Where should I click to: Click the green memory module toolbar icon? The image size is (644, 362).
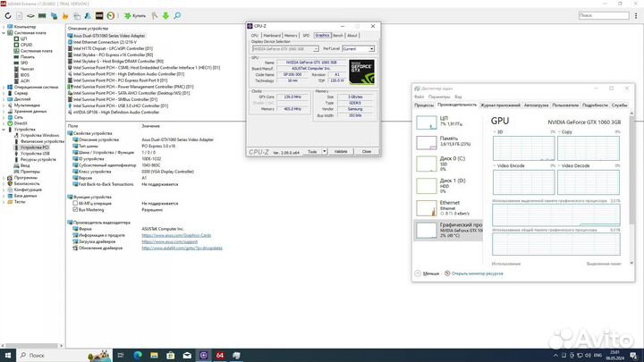(42, 15)
